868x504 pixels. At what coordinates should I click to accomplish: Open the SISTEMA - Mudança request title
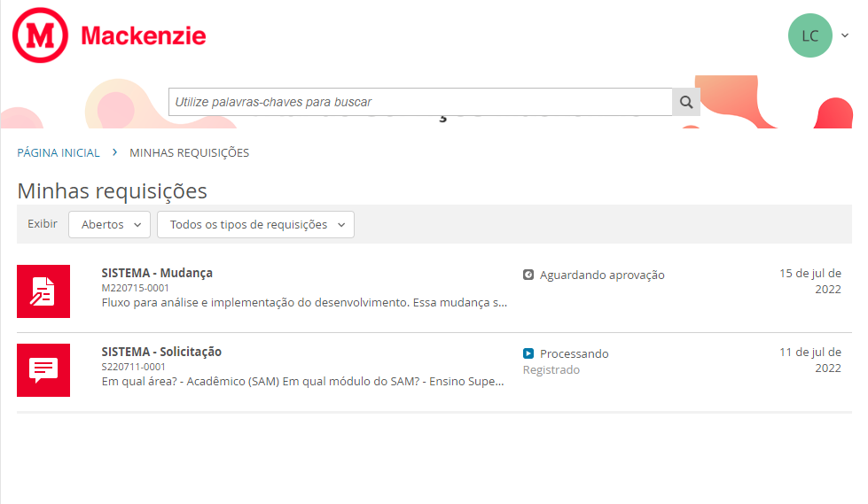[x=157, y=273]
